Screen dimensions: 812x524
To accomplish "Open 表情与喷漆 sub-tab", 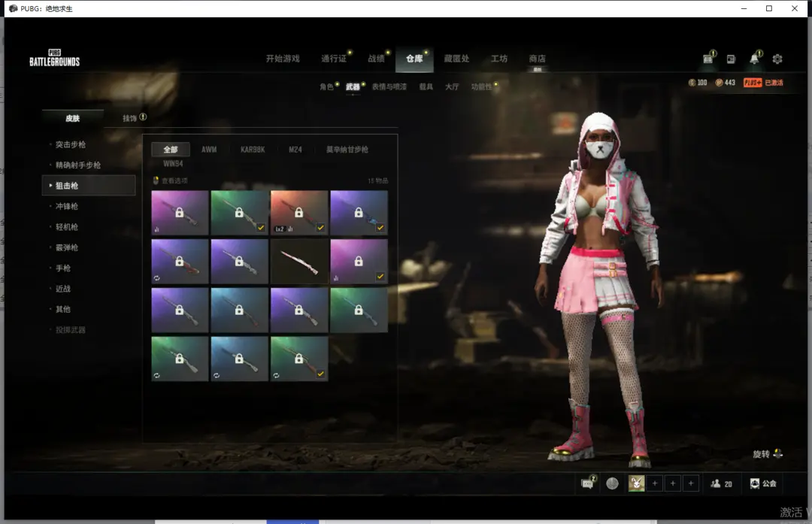I will pyautogui.click(x=389, y=86).
